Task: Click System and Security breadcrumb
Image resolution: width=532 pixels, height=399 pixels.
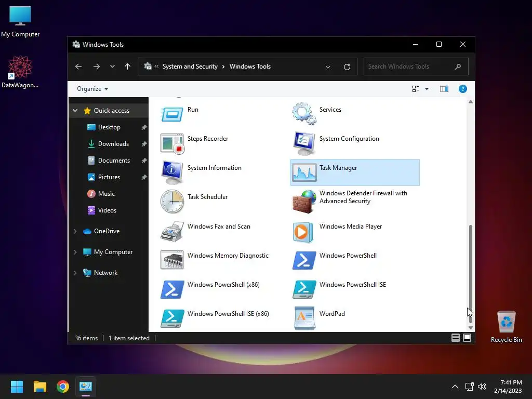Action: click(190, 66)
